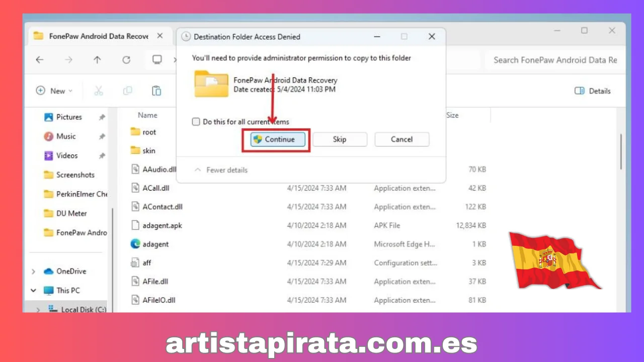This screenshot has height=362, width=644.
Task: Check the Do this for all current items box
Action: pos(196,122)
